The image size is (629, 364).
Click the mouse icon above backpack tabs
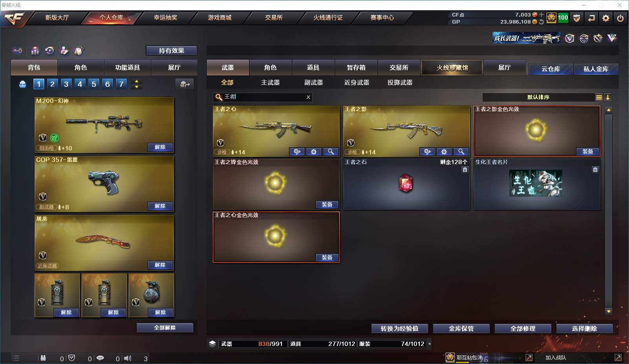79,51
